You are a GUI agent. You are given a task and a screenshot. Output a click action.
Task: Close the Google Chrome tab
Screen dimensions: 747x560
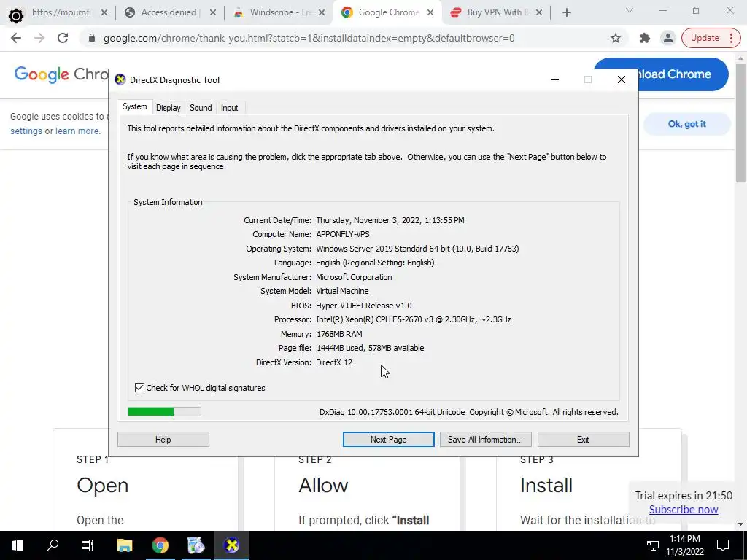430,13
